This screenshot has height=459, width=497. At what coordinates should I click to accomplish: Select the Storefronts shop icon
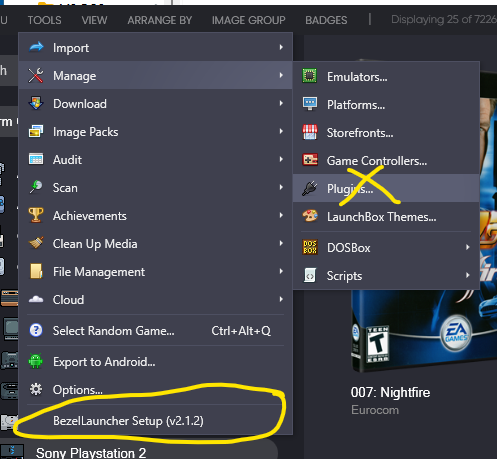point(310,132)
